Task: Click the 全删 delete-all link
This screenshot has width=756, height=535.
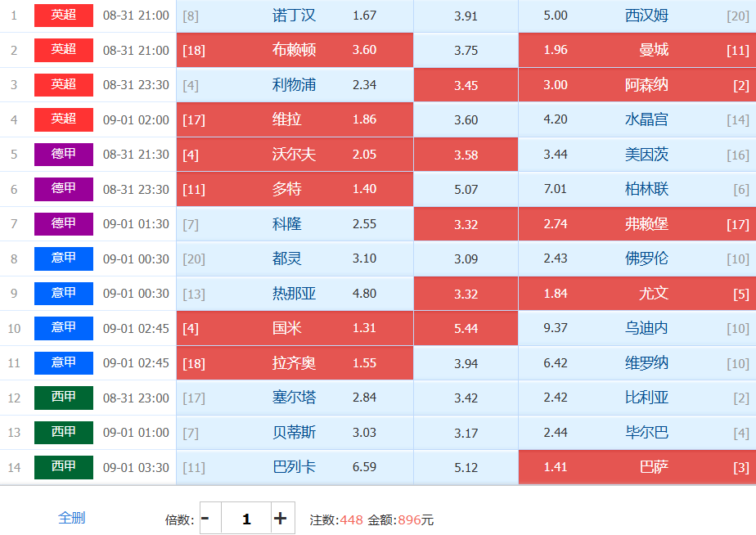Action: [71, 518]
